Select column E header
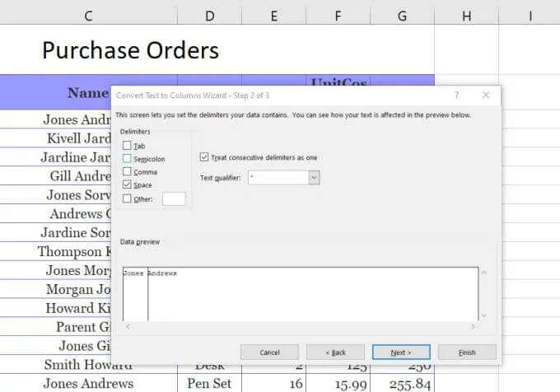The image size is (560, 392). [274, 16]
